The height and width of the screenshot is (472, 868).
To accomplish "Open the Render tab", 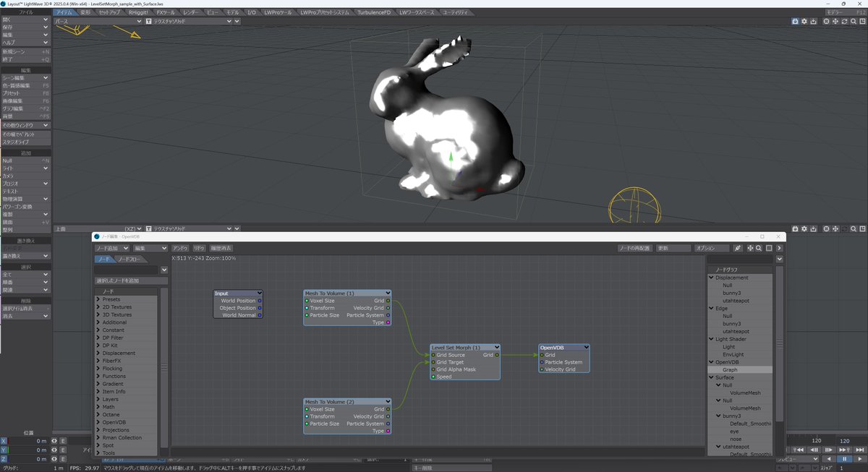I will (x=191, y=12).
